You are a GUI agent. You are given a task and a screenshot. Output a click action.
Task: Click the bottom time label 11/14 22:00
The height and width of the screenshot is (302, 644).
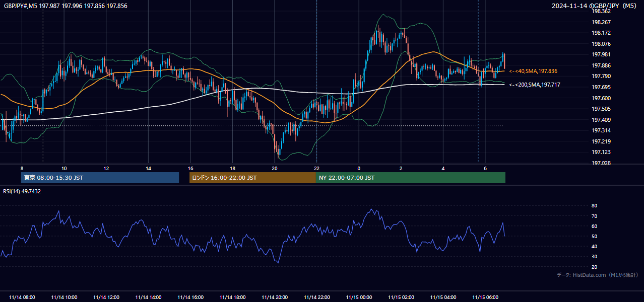[316, 297]
